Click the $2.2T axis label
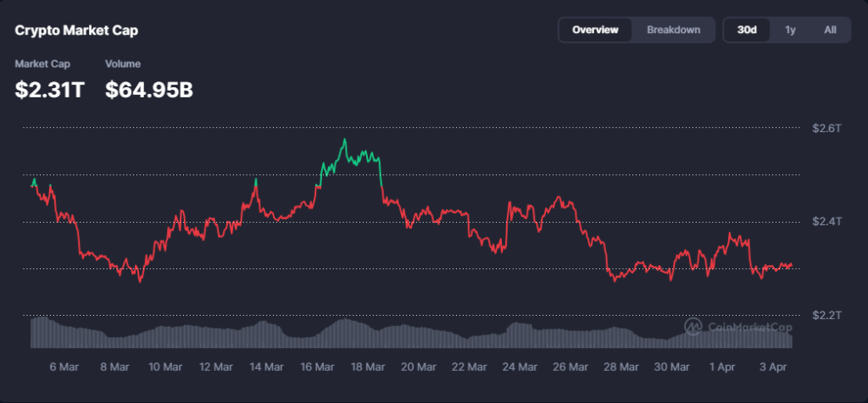This screenshot has height=403, width=868. click(x=826, y=315)
